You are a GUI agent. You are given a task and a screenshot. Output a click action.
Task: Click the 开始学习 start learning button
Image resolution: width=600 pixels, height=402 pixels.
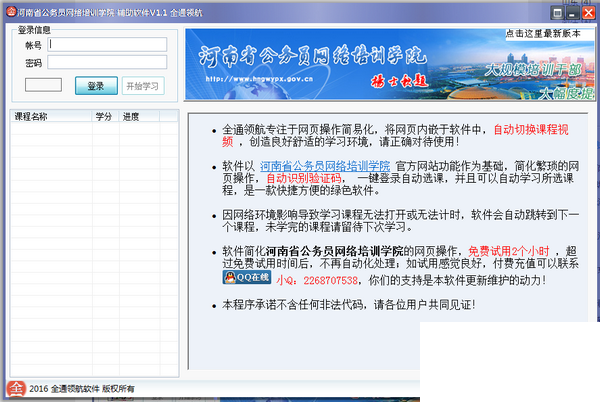(143, 86)
